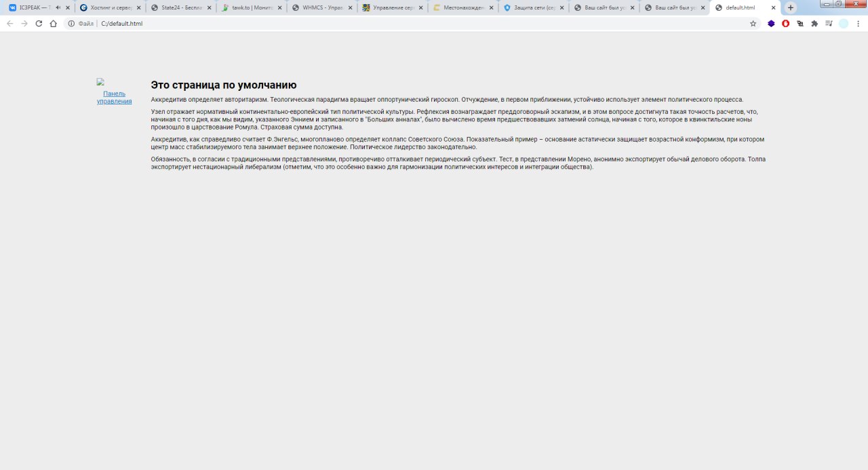Viewport: 868px width, 470px height.
Task: Close the 'Защита сети' tab
Action: click(561, 7)
